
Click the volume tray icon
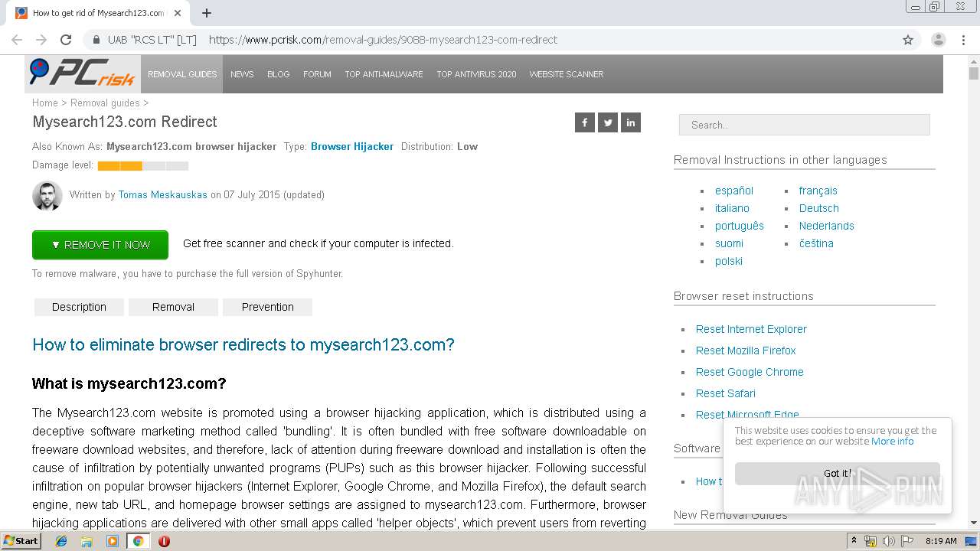pyautogui.click(x=889, y=541)
